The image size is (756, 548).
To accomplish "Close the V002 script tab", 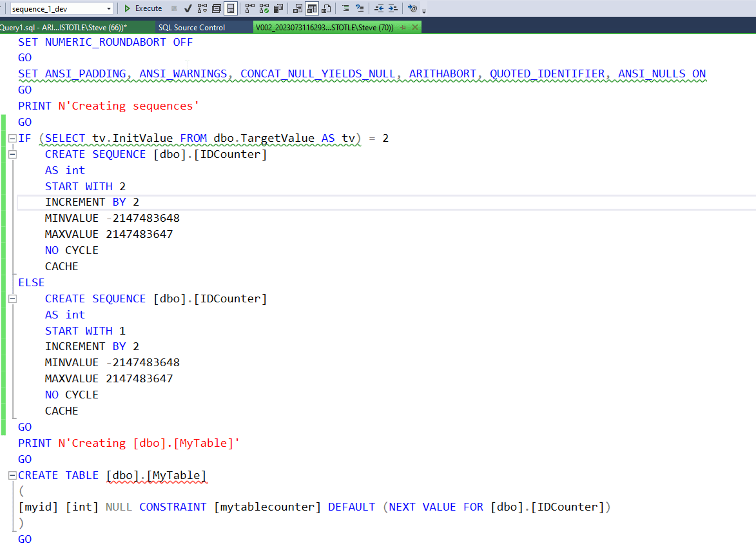I will point(414,28).
